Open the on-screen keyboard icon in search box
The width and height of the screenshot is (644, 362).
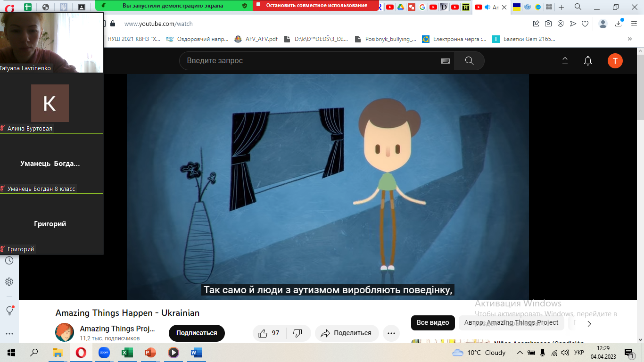tap(445, 61)
